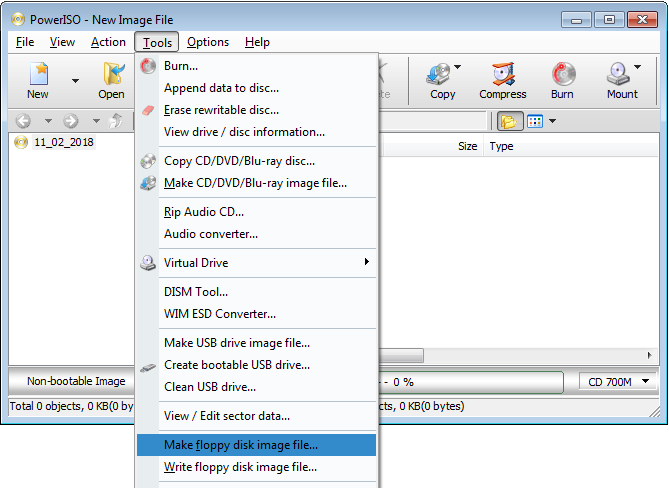Image resolution: width=669 pixels, height=488 pixels.
Task: Click the Open file toolbar icon
Action: pos(113,73)
